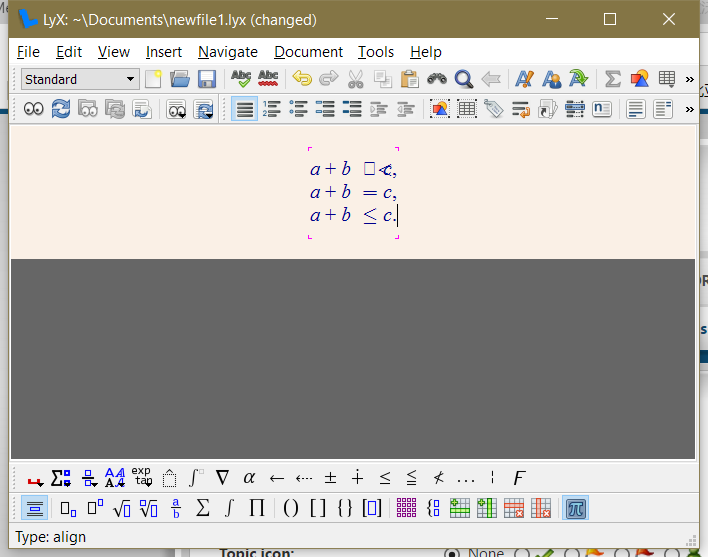Open the Tools menu
Viewport: 708px width, 557px height.
[376, 52]
